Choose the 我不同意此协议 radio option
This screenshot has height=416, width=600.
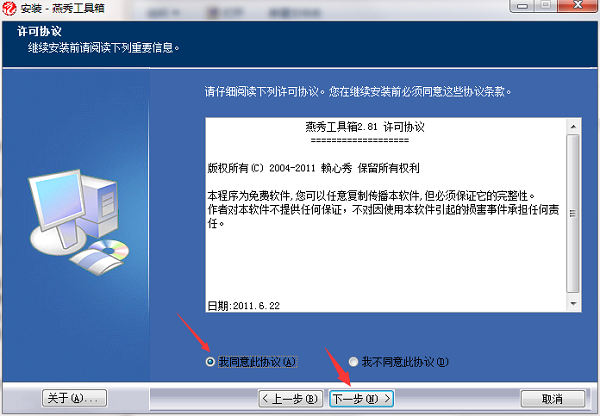click(354, 361)
